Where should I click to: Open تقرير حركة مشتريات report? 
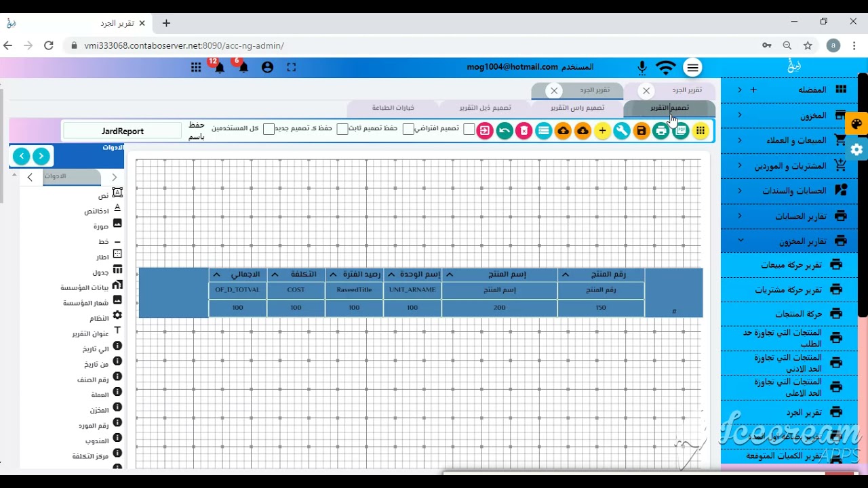tap(790, 289)
